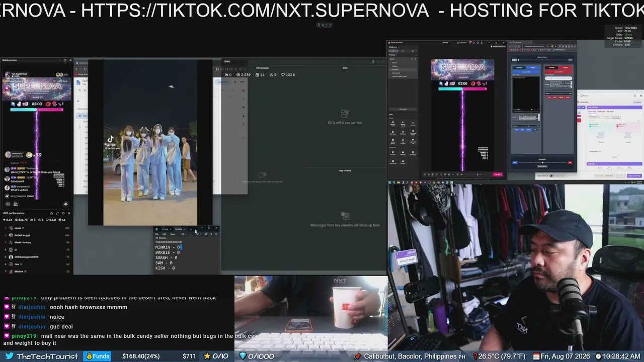The image size is (644, 362).
Task: Click the BARBIE - 0 score line
Action: coord(167,252)
